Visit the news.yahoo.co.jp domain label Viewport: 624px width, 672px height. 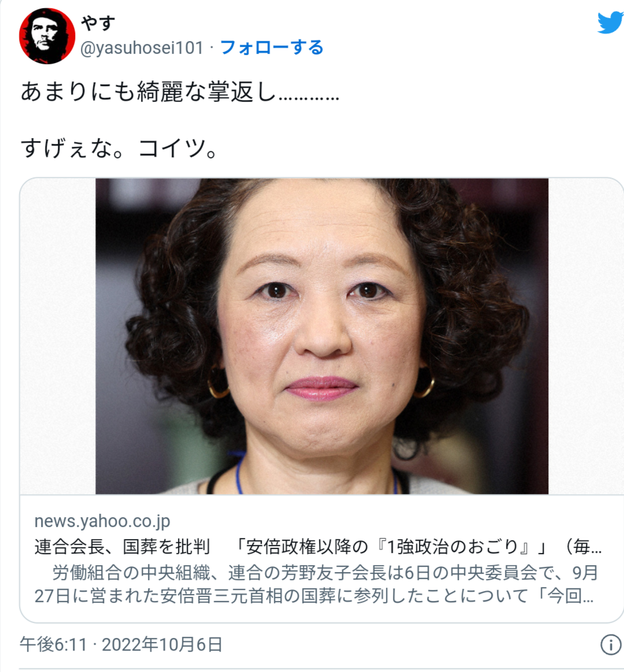click(x=102, y=521)
